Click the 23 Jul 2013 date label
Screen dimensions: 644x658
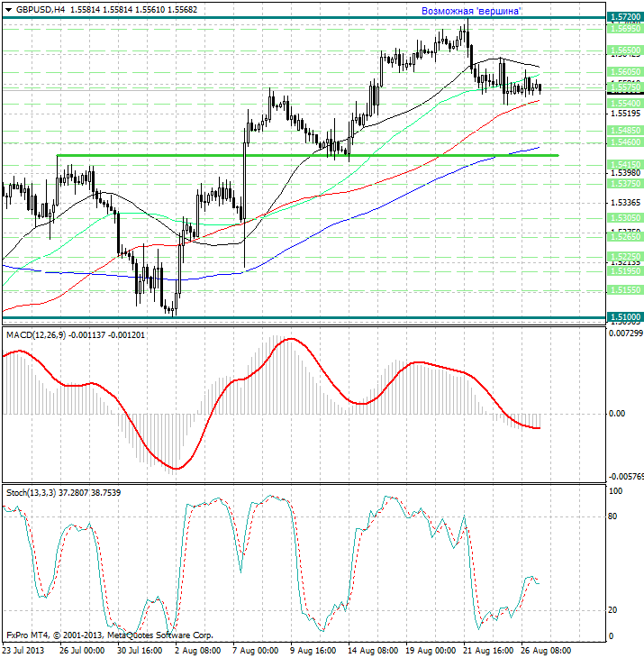tap(23, 650)
